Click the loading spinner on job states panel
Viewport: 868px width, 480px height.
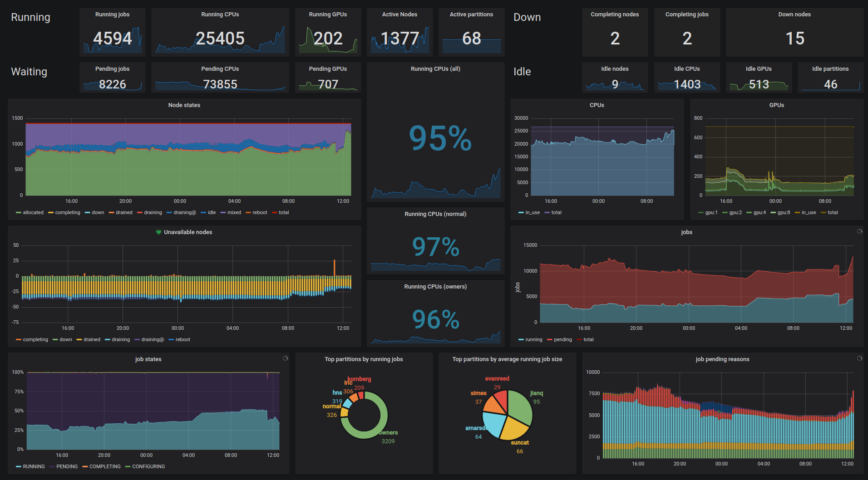pos(285,358)
